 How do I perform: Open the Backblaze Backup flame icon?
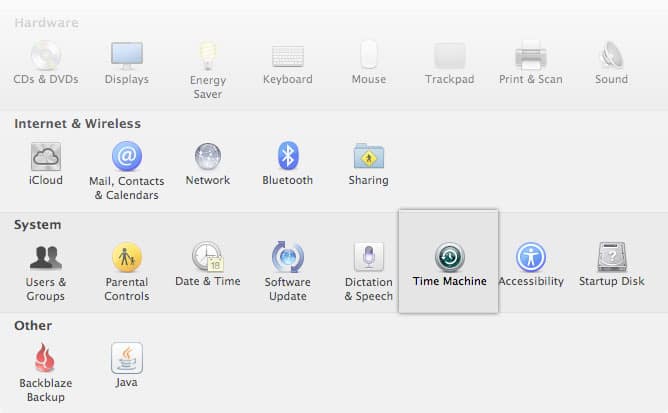(x=45, y=358)
